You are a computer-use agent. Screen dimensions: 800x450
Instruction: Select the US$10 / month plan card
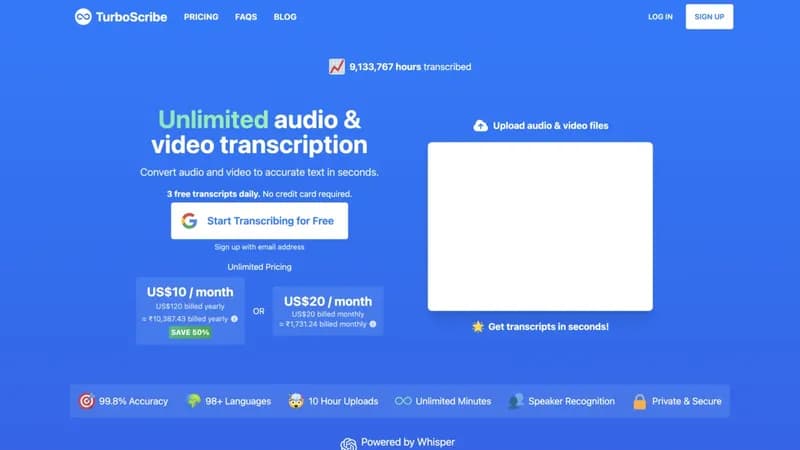(190, 311)
